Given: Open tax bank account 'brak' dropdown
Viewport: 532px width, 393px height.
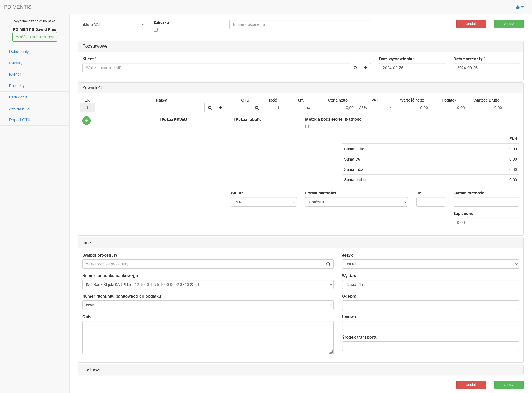Looking at the screenshot, I should 208,305.
